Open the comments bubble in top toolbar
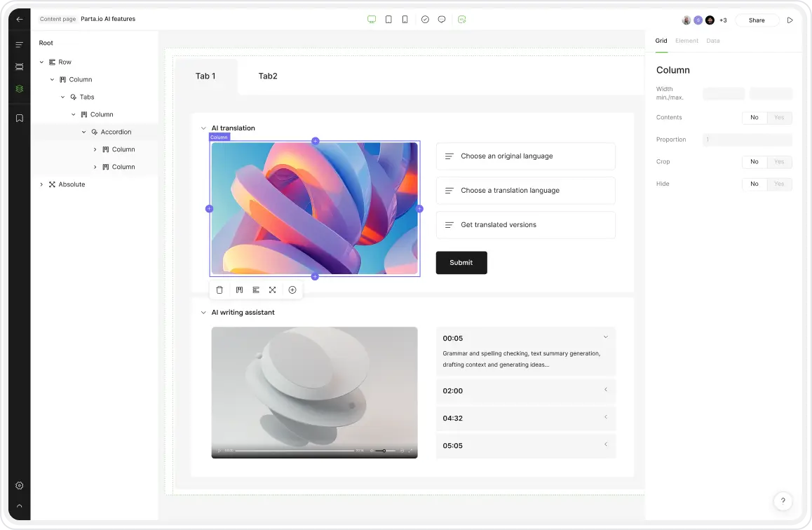This screenshot has height=530, width=812. [x=442, y=20]
